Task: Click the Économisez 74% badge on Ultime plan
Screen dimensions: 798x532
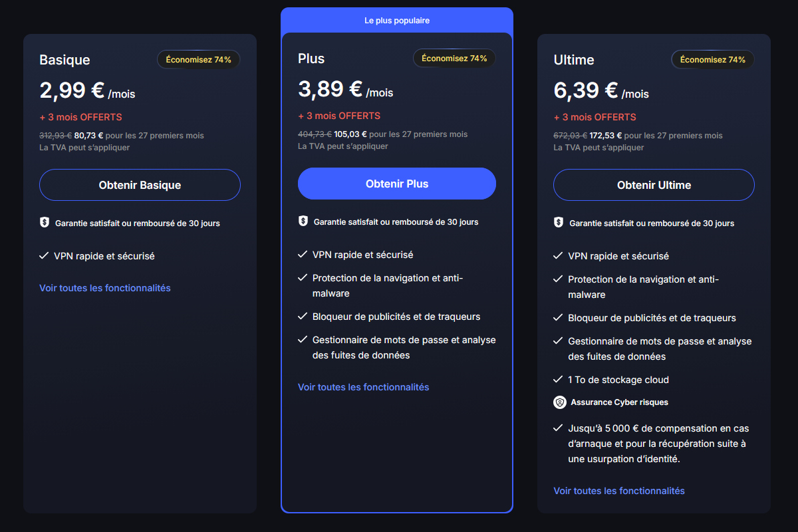Action: coord(712,59)
